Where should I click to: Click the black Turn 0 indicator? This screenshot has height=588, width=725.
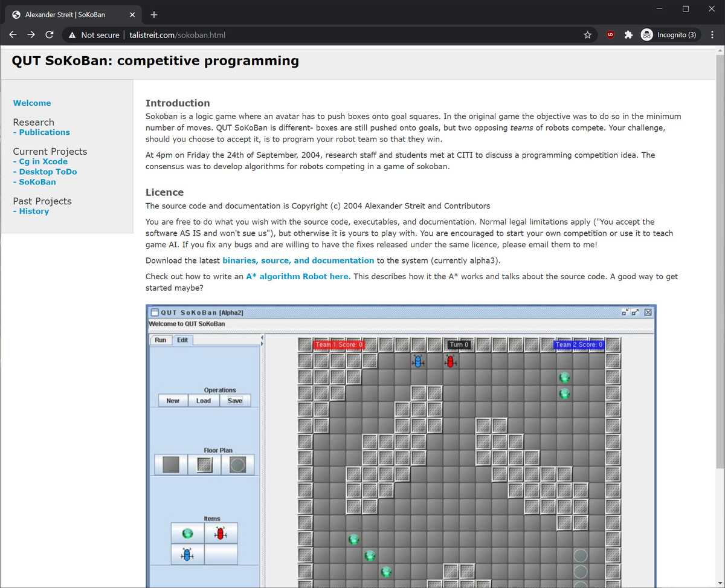pos(459,345)
